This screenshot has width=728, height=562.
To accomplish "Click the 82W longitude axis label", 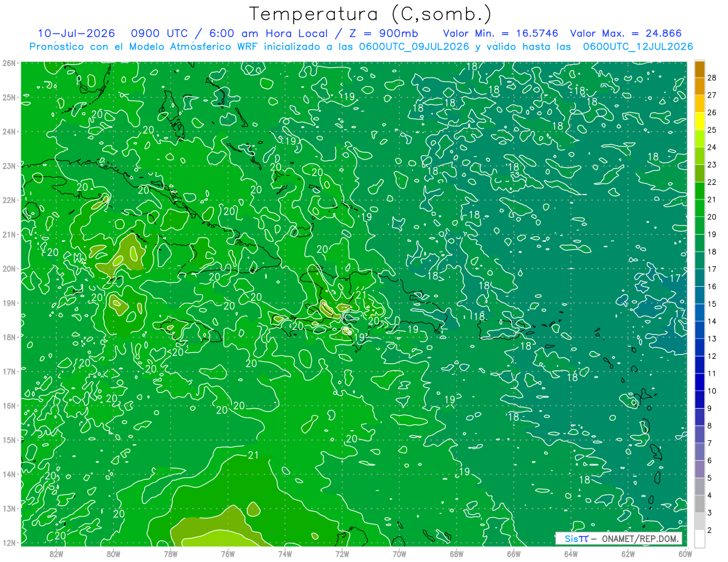I will [56, 554].
